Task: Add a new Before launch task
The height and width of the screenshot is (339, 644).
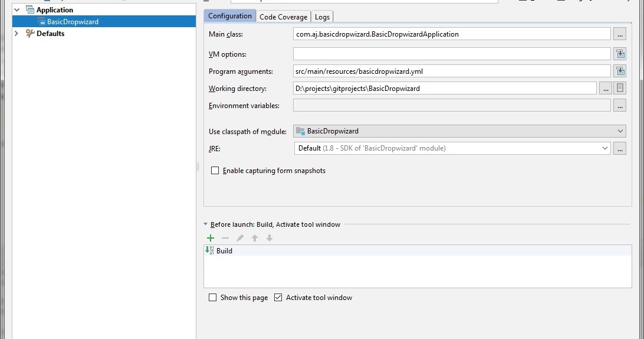Action: [x=211, y=238]
